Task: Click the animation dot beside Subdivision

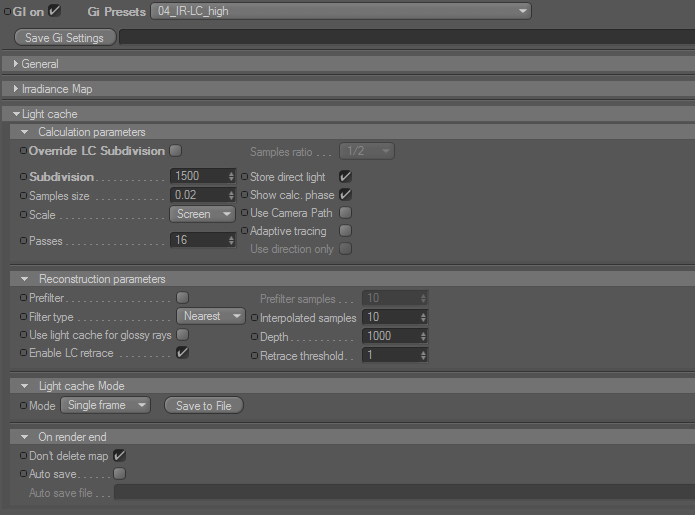Action: 23,176
